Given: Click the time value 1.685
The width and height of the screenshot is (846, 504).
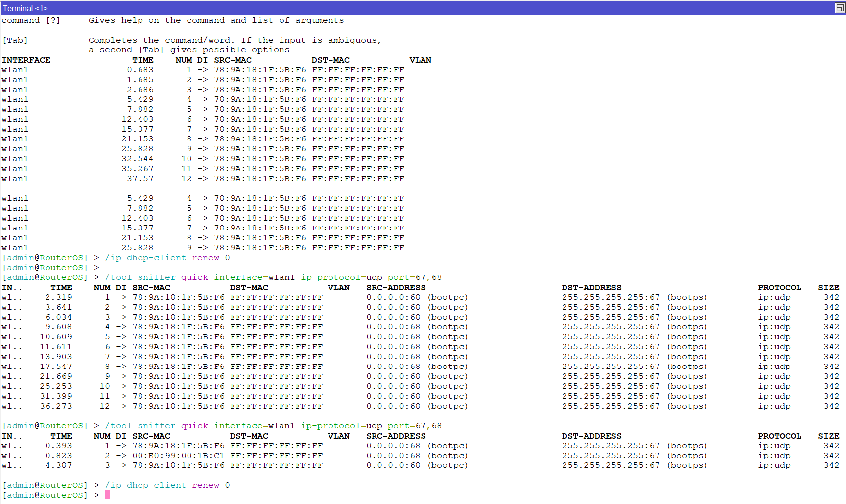Looking at the screenshot, I should coord(140,80).
